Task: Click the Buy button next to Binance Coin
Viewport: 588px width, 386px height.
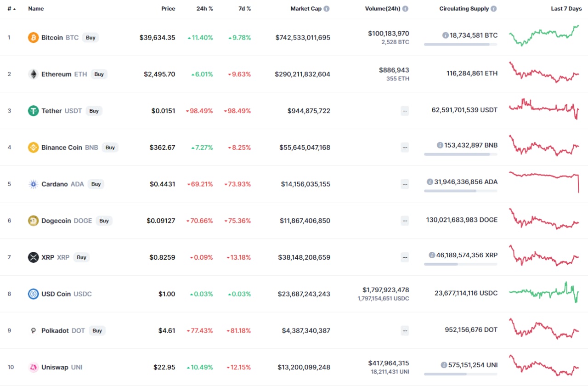Action: [110, 148]
